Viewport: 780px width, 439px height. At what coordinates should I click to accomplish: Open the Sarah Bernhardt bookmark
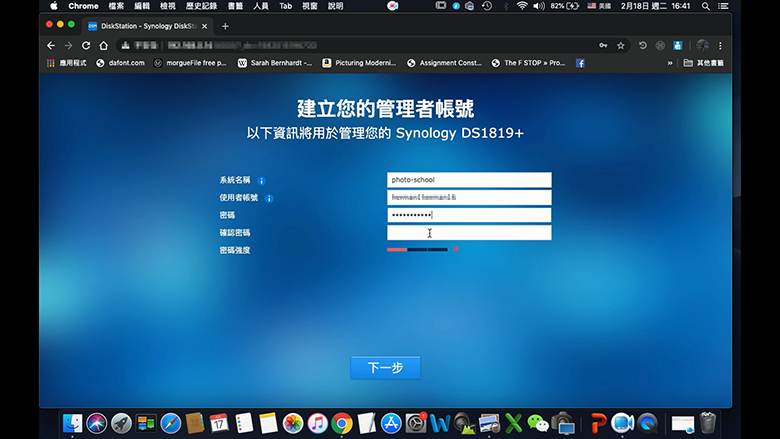click(x=275, y=63)
